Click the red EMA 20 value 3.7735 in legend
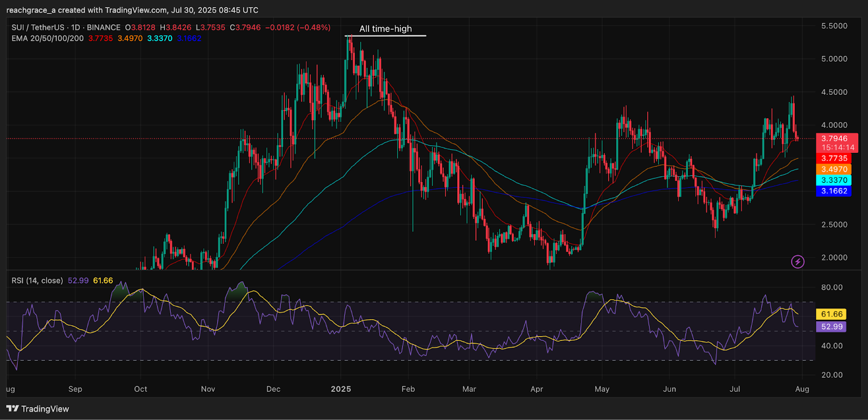 (x=100, y=38)
